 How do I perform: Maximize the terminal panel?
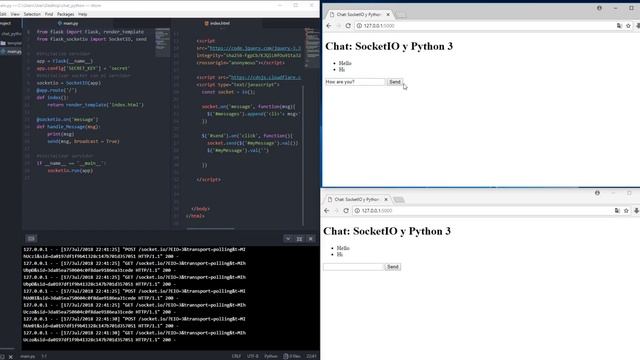click(299, 239)
